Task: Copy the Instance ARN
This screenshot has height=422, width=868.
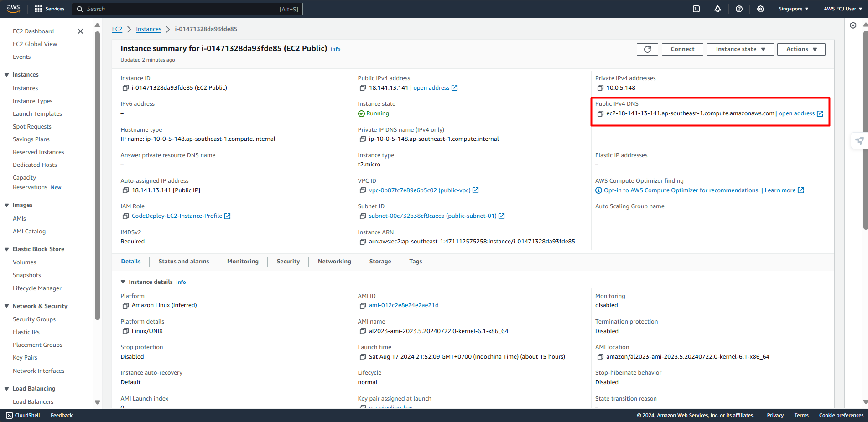Action: [x=363, y=242]
